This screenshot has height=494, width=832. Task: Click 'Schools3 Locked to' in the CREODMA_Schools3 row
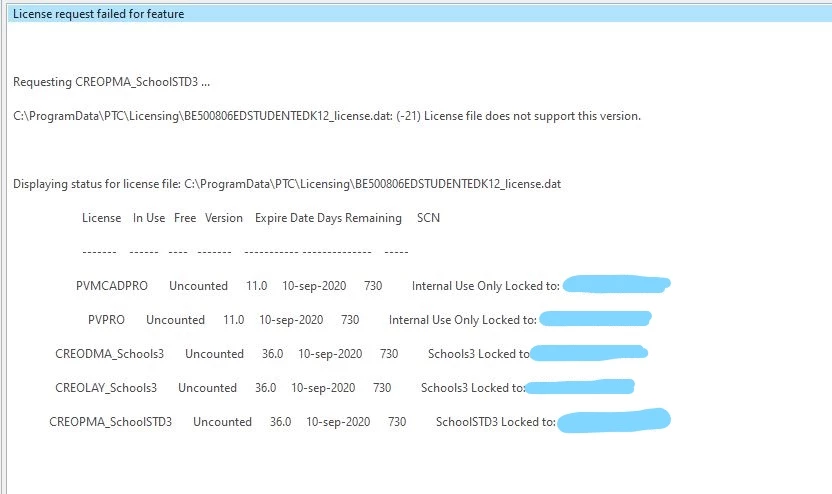[479, 354]
